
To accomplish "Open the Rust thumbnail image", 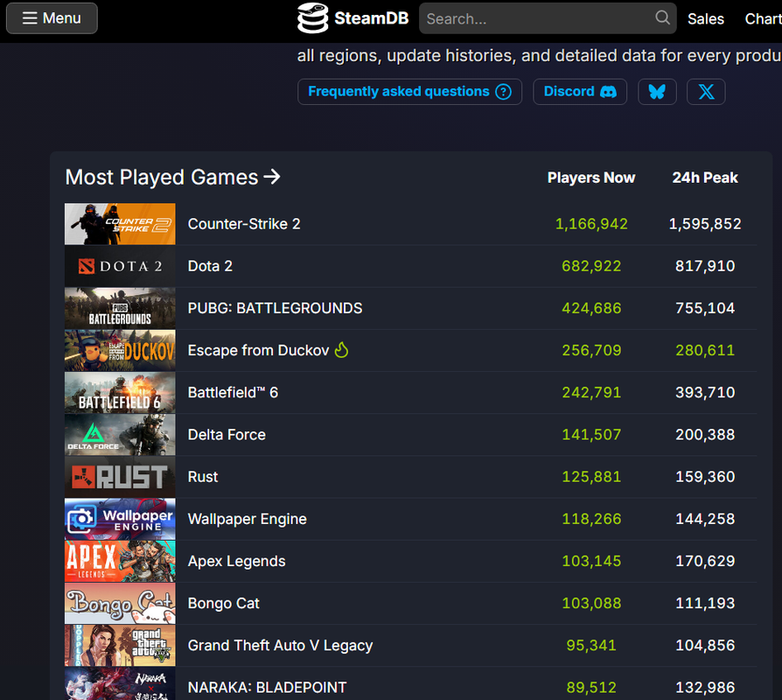I will coord(120,477).
